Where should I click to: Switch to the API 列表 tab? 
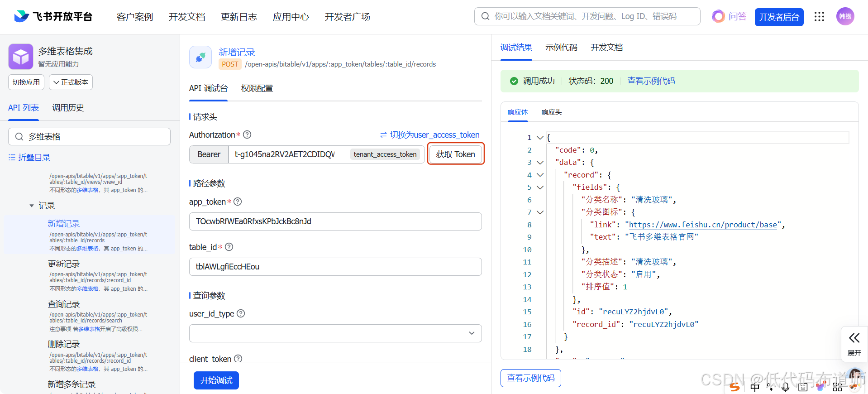[x=24, y=108]
